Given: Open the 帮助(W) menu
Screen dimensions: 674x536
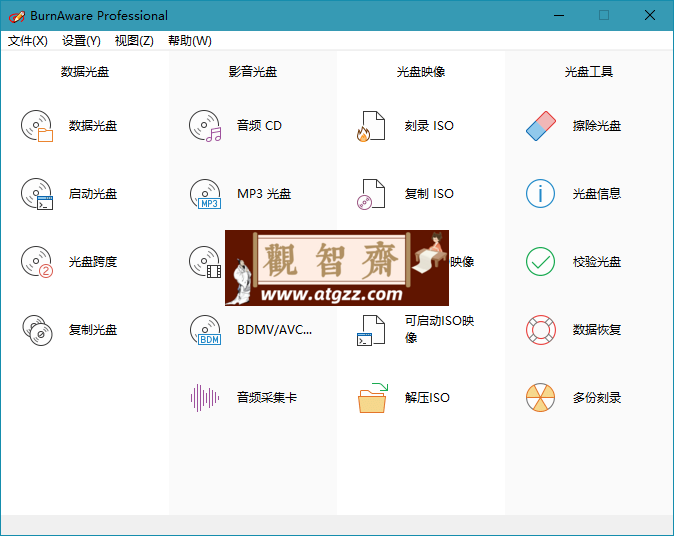Looking at the screenshot, I should pyautogui.click(x=190, y=41).
